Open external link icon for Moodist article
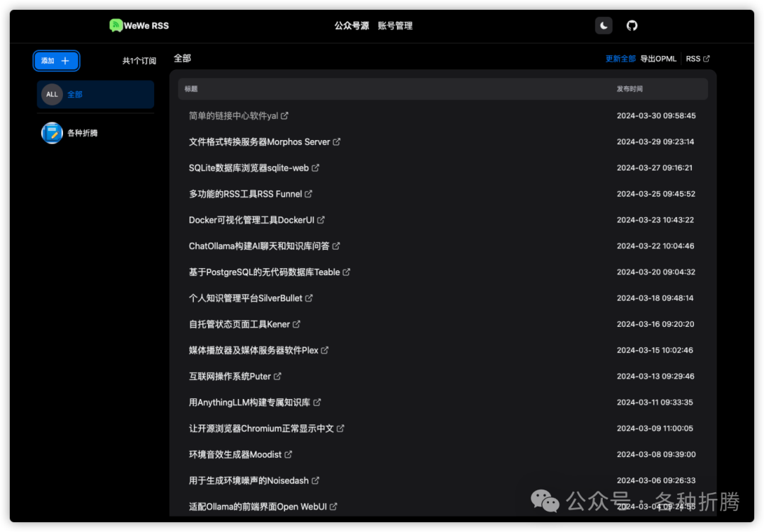The height and width of the screenshot is (532, 764). click(x=289, y=455)
